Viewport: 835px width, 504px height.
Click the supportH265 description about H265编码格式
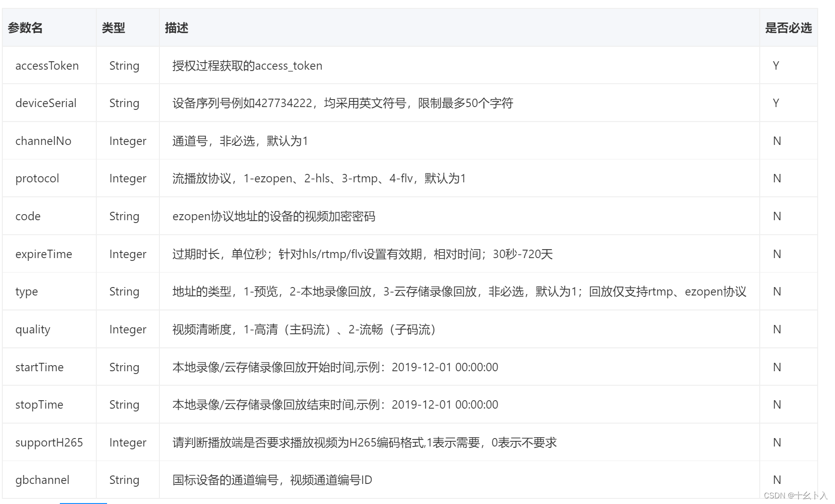[x=365, y=443]
